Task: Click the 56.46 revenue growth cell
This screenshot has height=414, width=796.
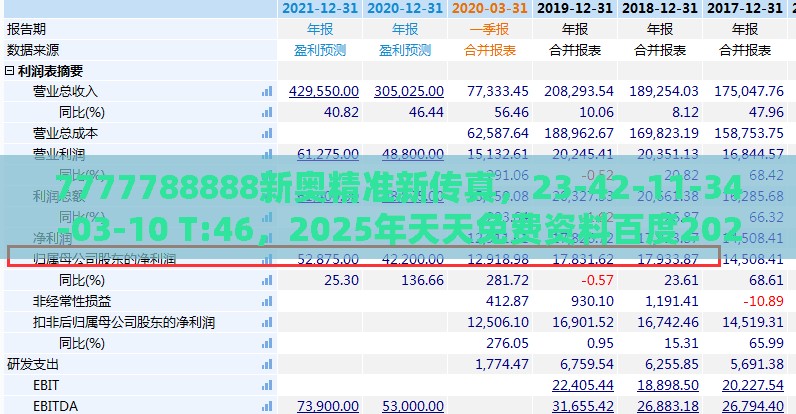Action: (511, 112)
